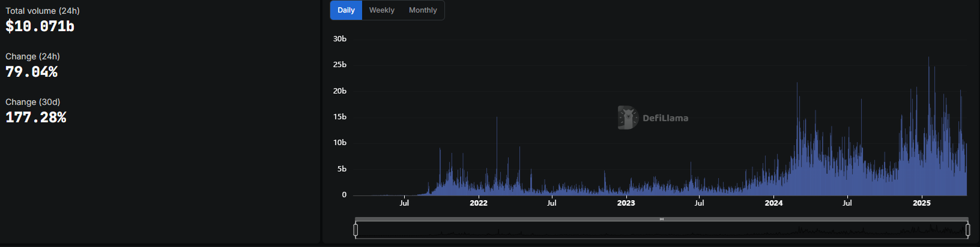Click the $10.071b total volume value
The image size is (980, 247).
40,26
